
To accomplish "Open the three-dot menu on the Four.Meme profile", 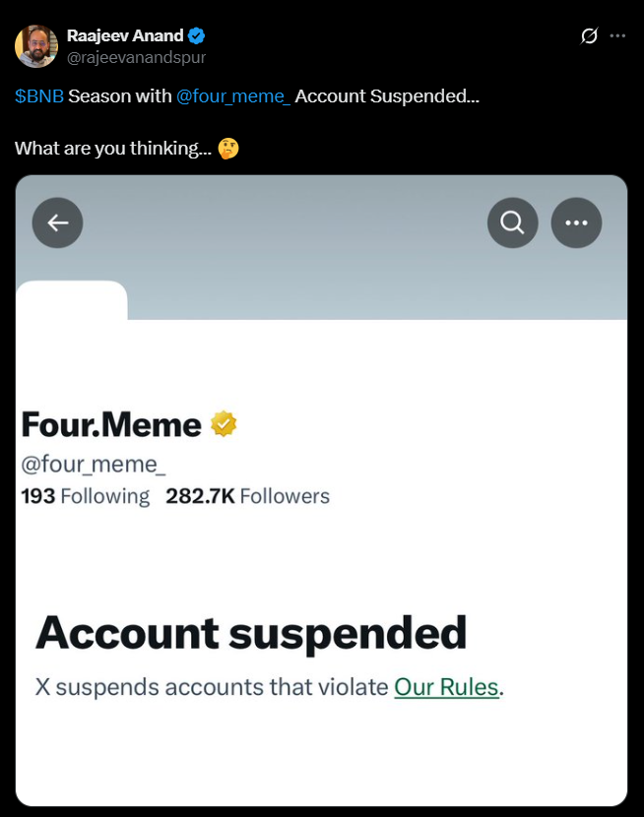I will (x=576, y=223).
